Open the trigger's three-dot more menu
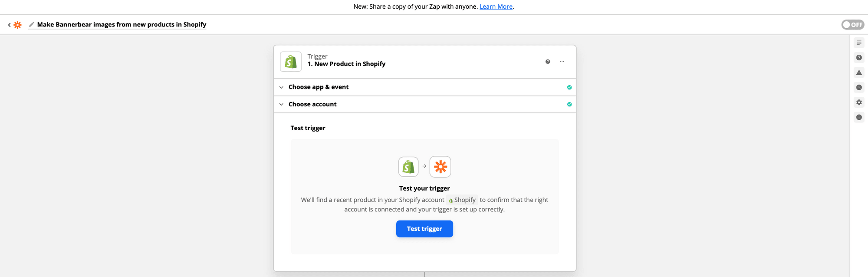868x277 pixels. (x=562, y=62)
